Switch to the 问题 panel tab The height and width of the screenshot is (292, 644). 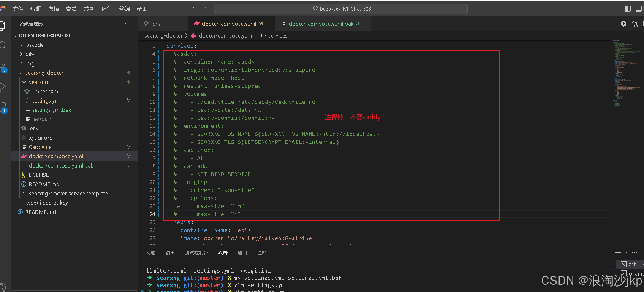pyautogui.click(x=151, y=253)
